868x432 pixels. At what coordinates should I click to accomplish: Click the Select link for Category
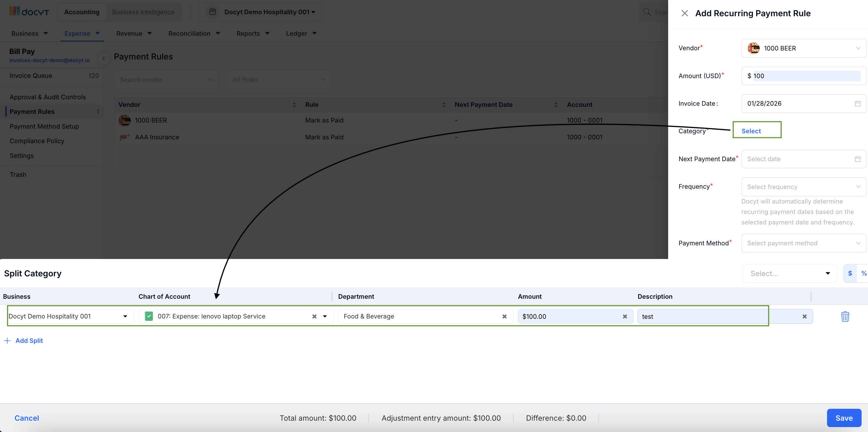coord(751,131)
